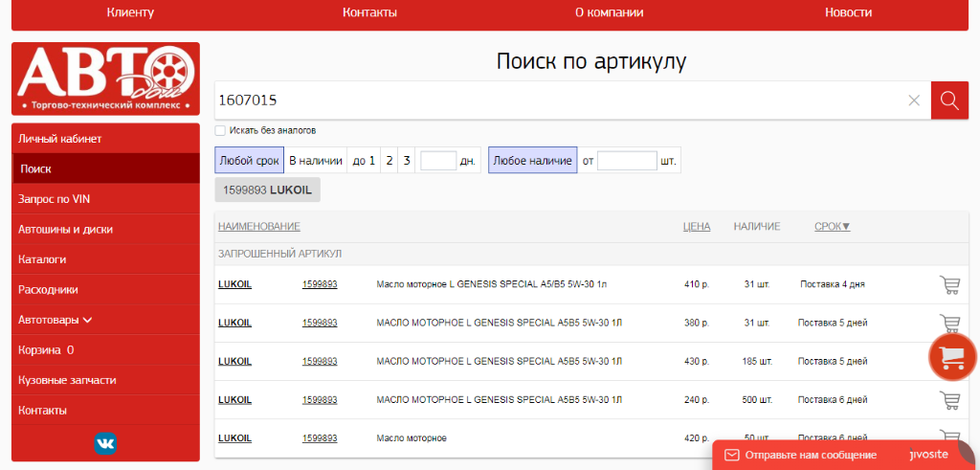Screen dimensions: 980x470
Task: Select the 'В наличии' filter
Action: tap(316, 161)
